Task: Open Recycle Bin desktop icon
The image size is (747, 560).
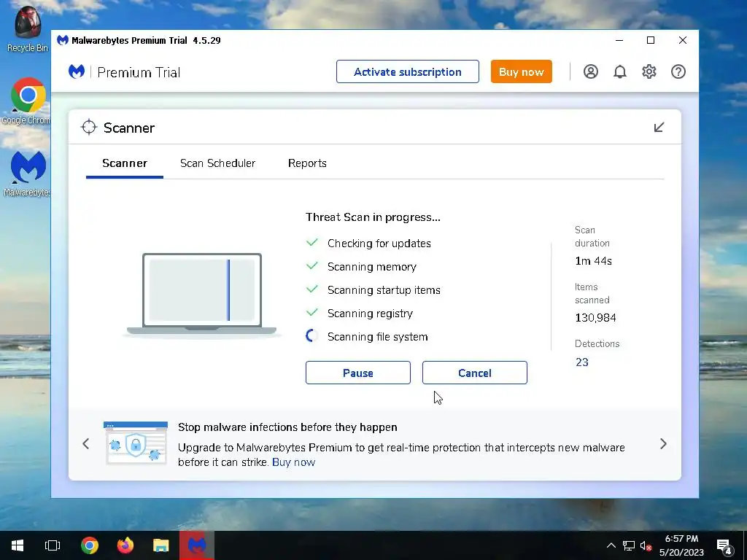Action: coord(27,28)
